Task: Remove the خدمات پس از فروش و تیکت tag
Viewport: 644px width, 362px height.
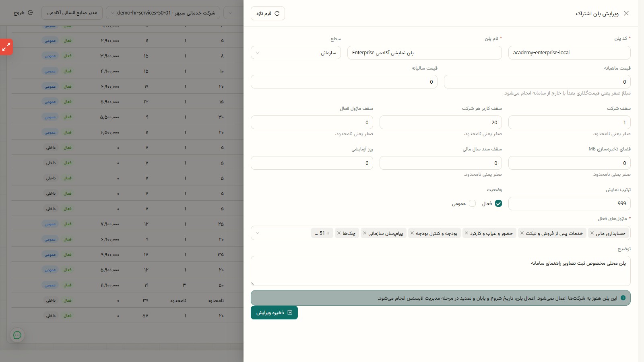Action: click(522, 233)
